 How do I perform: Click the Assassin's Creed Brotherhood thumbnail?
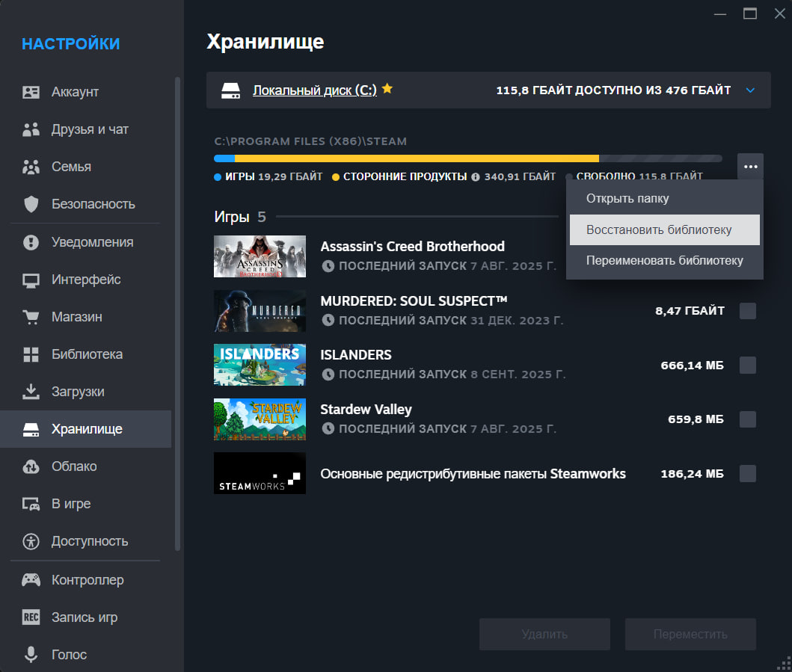click(x=260, y=256)
